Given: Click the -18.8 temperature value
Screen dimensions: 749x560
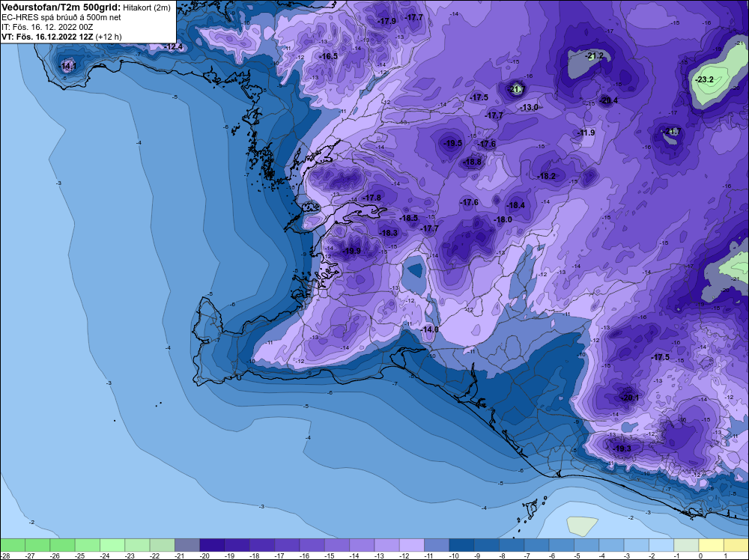Looking at the screenshot, I should pos(473,162).
